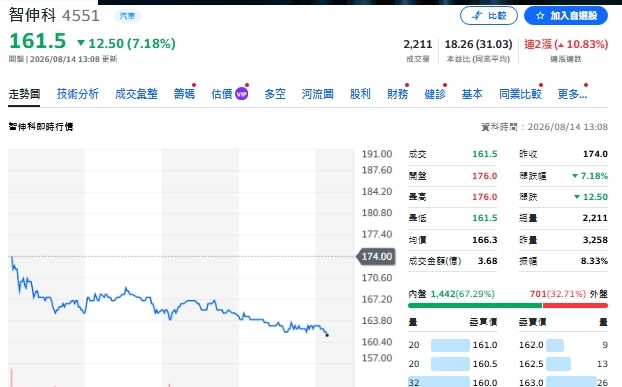
Task: Click the red 外盤 portion of the ratio bar
Action: (575, 305)
